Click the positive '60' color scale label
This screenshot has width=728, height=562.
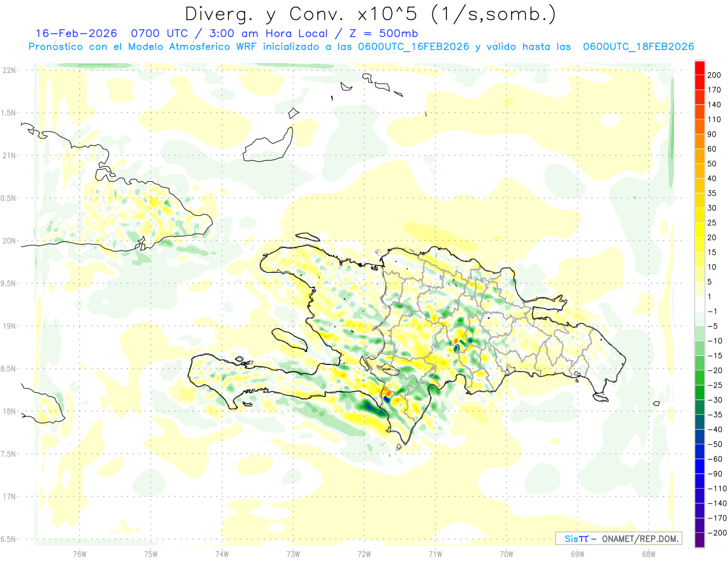point(713,149)
